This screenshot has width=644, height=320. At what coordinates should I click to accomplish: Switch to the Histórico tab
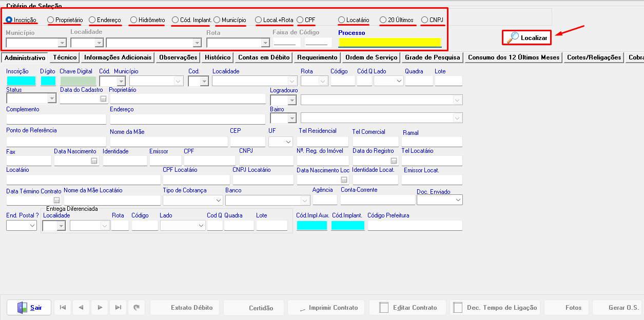218,57
